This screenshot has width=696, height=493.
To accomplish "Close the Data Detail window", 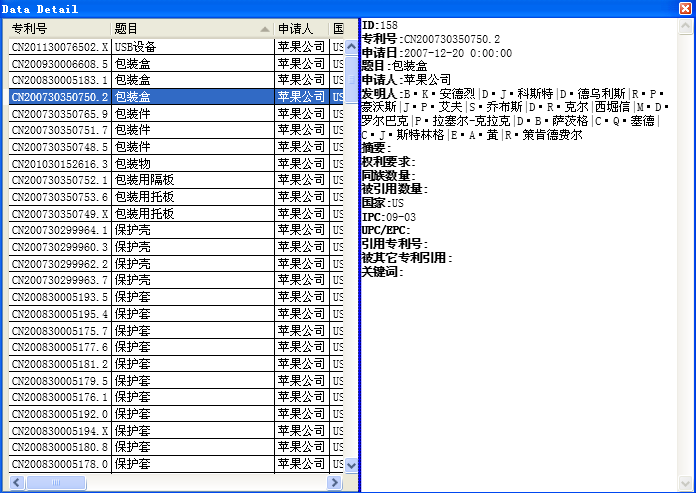I will click(685, 8).
